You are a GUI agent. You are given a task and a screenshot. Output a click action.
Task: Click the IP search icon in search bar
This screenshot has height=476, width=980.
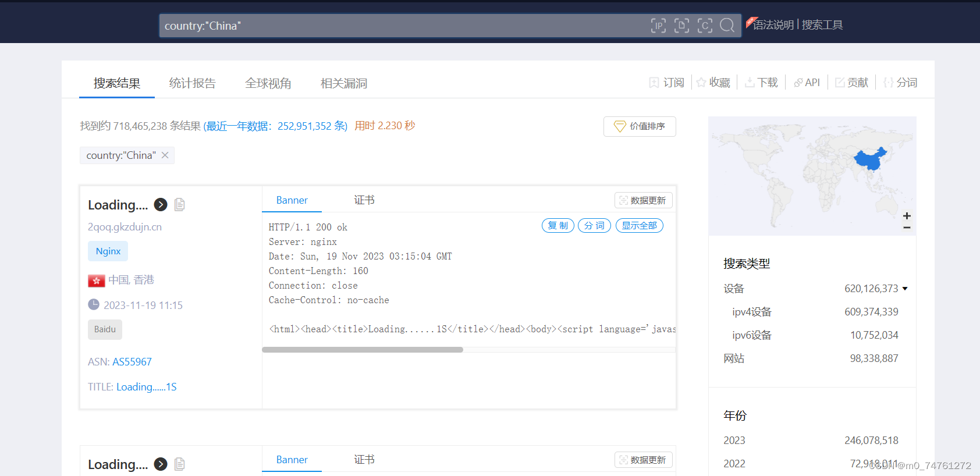click(658, 26)
